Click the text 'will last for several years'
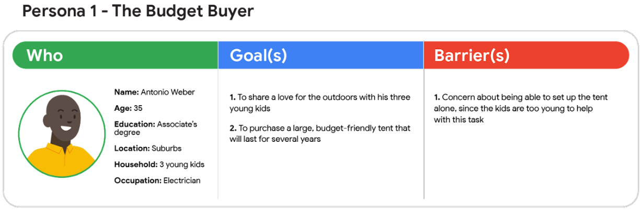644x215 pixels. 274,139
